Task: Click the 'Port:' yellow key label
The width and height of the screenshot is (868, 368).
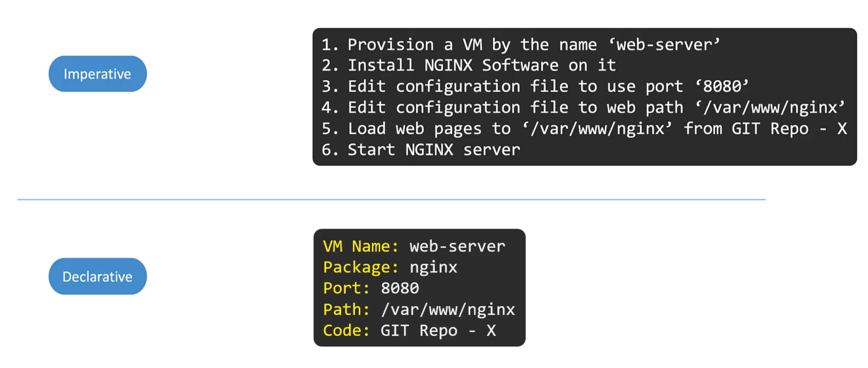Action: tap(346, 288)
